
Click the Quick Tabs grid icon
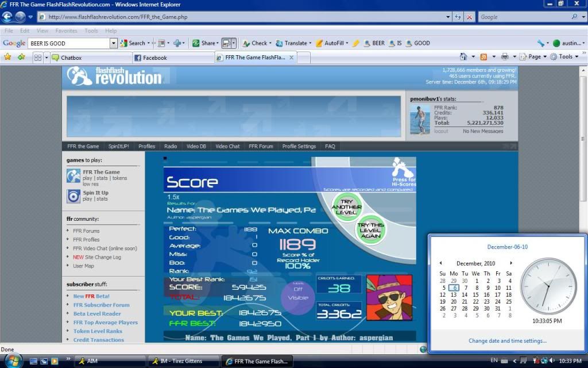coord(38,57)
